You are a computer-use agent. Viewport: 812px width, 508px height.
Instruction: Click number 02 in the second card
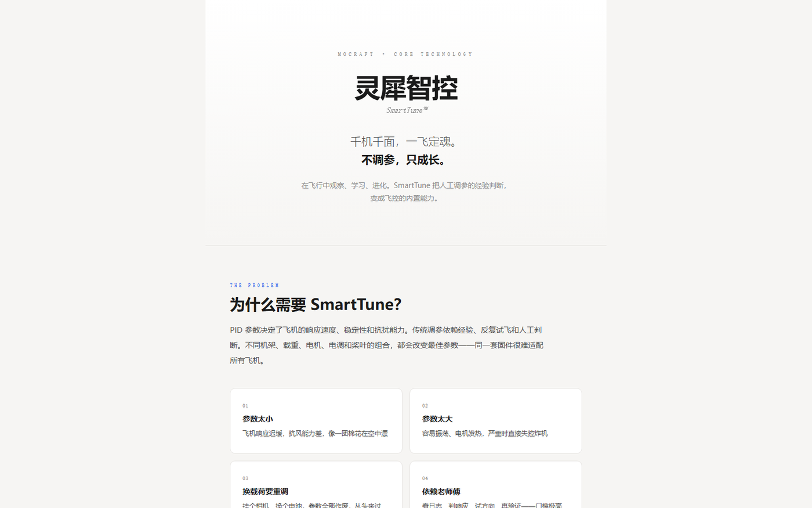click(425, 406)
